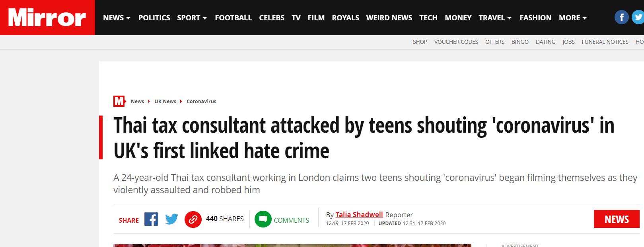Open the ROYALS section

pos(346,18)
